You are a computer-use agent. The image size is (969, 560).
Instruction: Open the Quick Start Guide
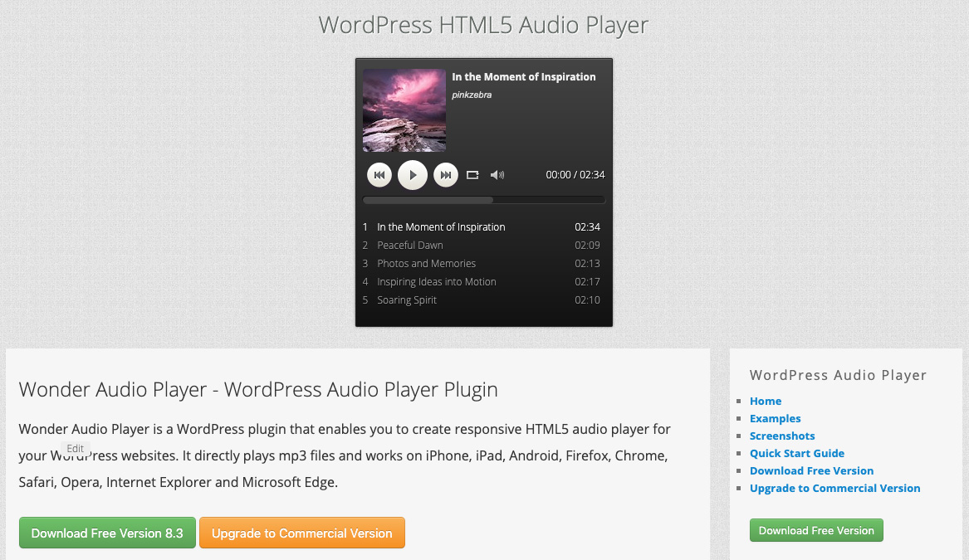pos(797,453)
